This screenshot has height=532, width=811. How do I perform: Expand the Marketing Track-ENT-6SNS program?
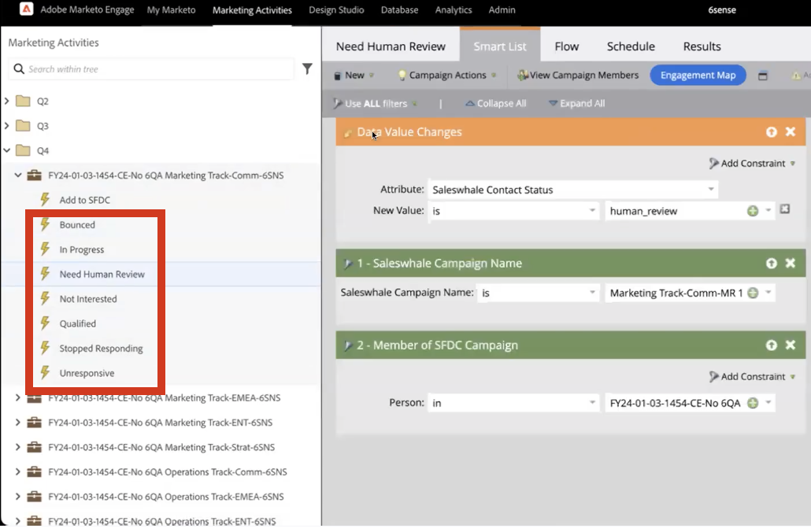(x=18, y=423)
